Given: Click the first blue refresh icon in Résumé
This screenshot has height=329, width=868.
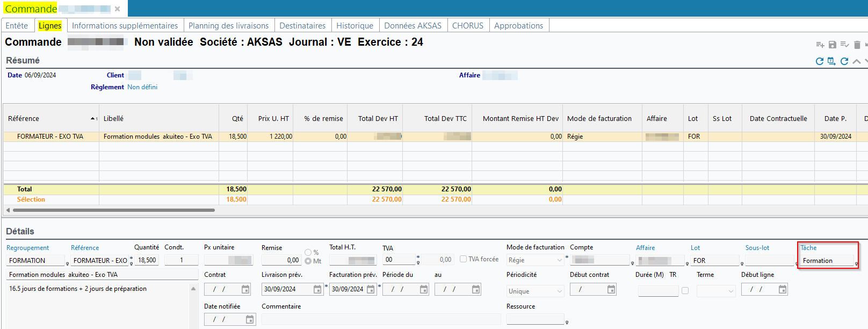Looking at the screenshot, I should (x=820, y=61).
